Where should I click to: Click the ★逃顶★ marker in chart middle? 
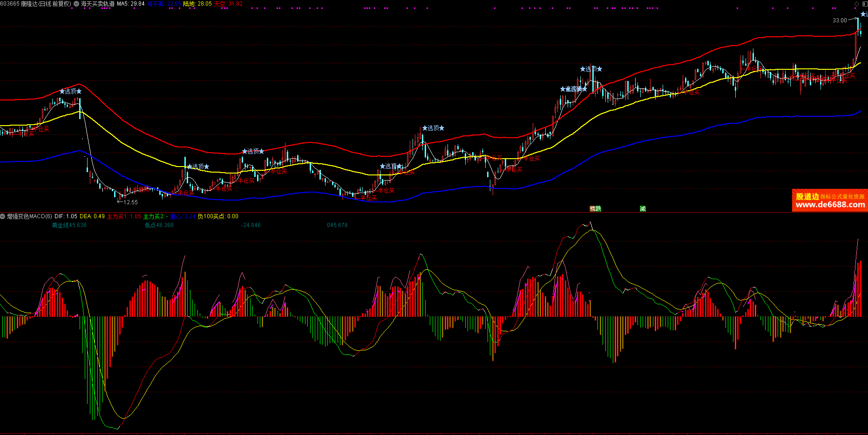click(433, 128)
